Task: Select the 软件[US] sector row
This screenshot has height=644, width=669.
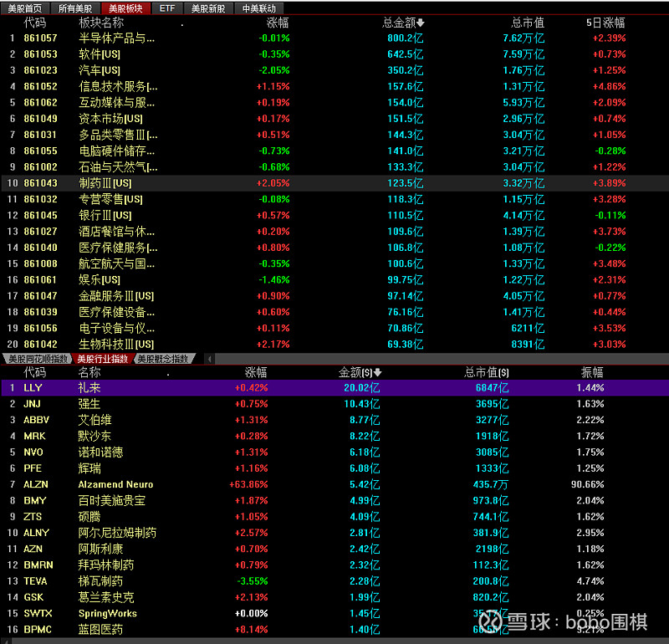Action: point(334,54)
